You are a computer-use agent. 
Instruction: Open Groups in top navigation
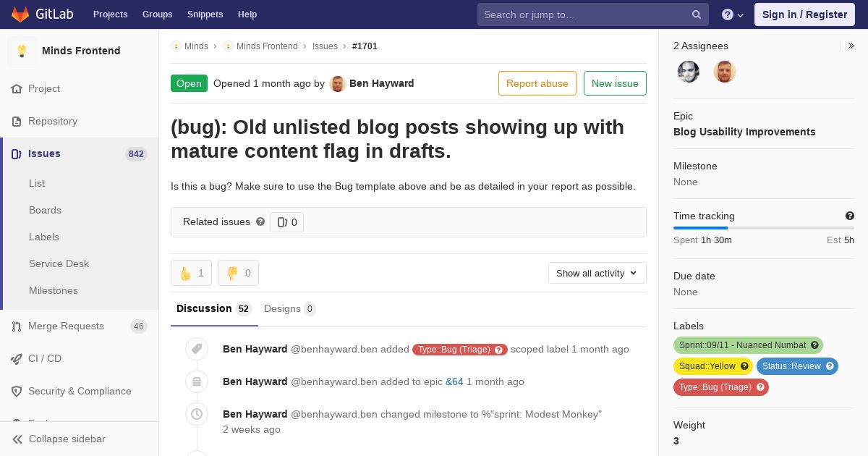[158, 14]
